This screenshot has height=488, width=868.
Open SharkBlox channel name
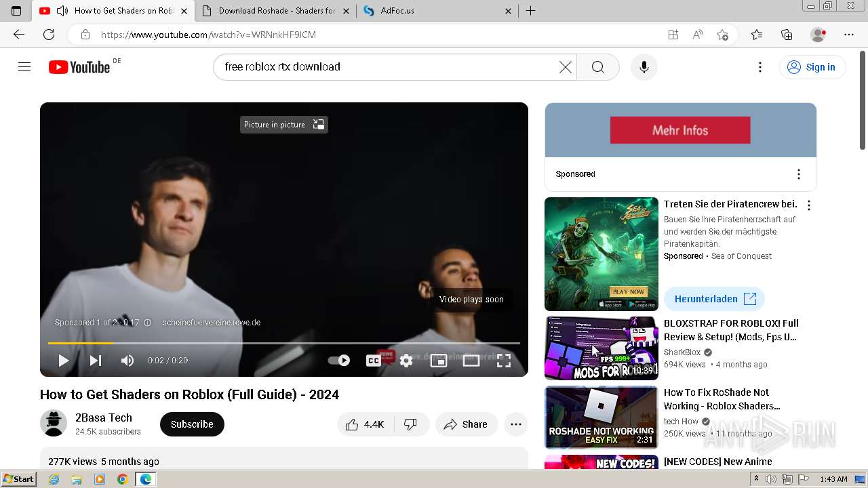[682, 352]
